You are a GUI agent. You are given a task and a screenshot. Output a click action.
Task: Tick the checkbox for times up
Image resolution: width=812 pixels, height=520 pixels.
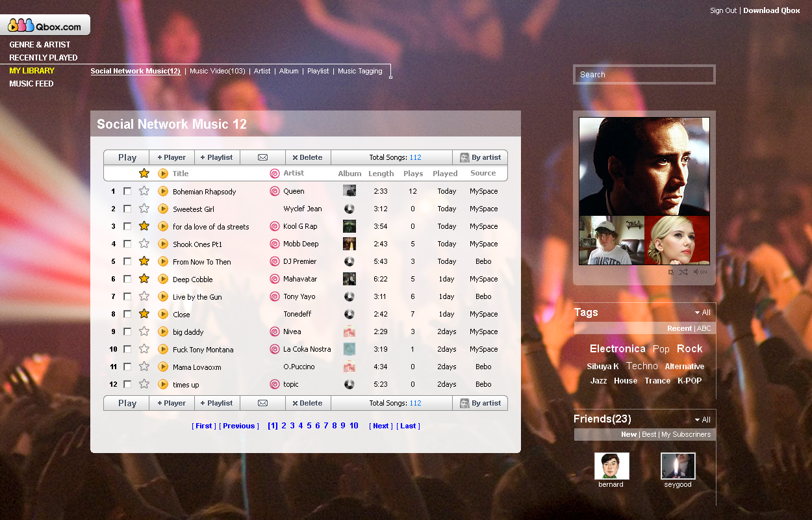point(127,384)
